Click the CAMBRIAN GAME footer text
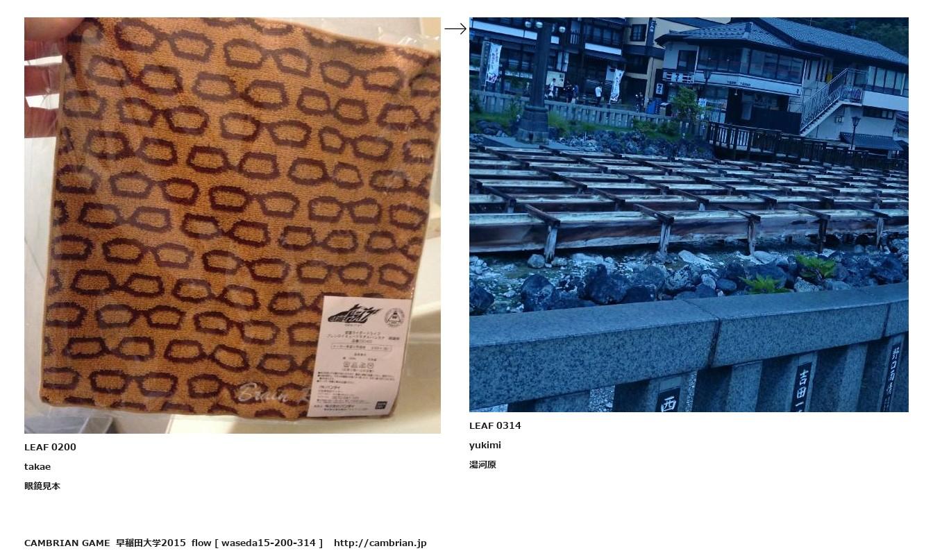The image size is (933, 560). [x=67, y=543]
